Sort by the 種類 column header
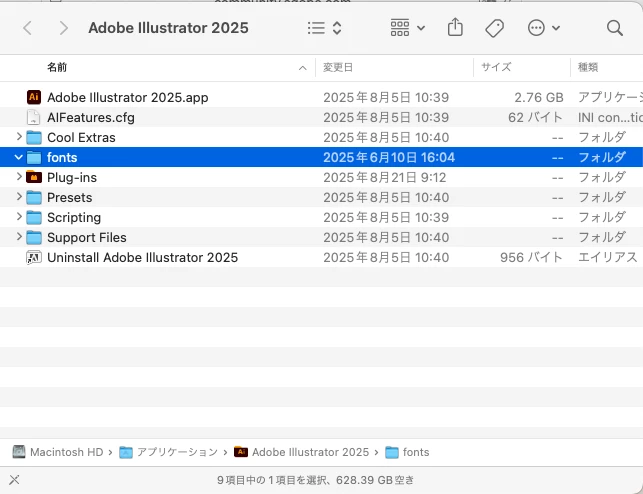 [x=588, y=67]
